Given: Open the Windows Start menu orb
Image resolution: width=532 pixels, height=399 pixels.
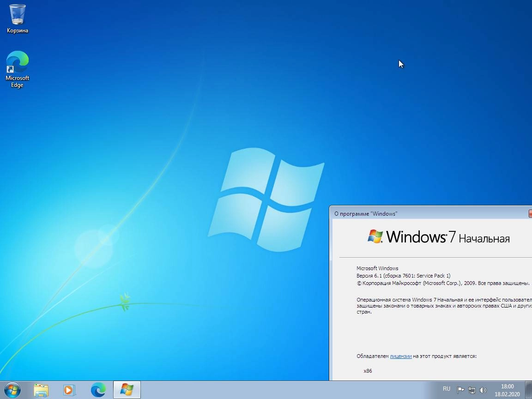Looking at the screenshot, I should 12,390.
